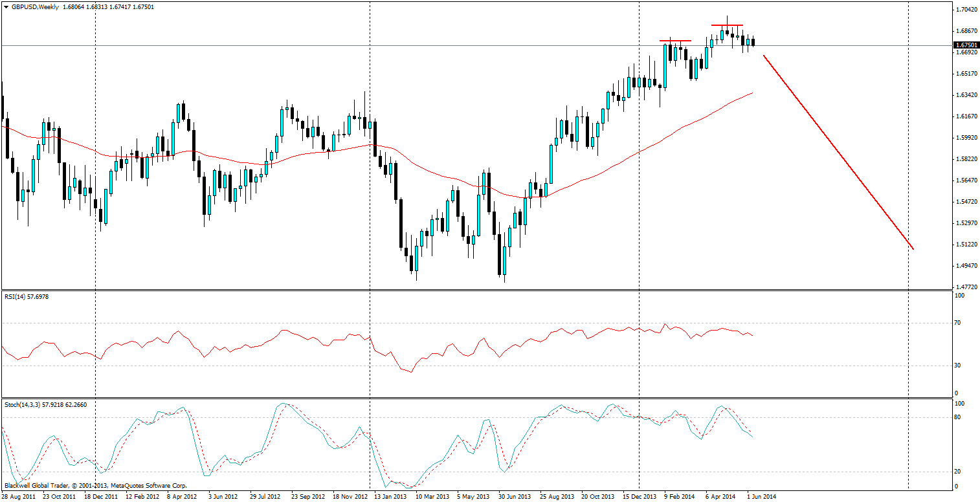Click price level 1.54720 on the axis

[x=966, y=202]
